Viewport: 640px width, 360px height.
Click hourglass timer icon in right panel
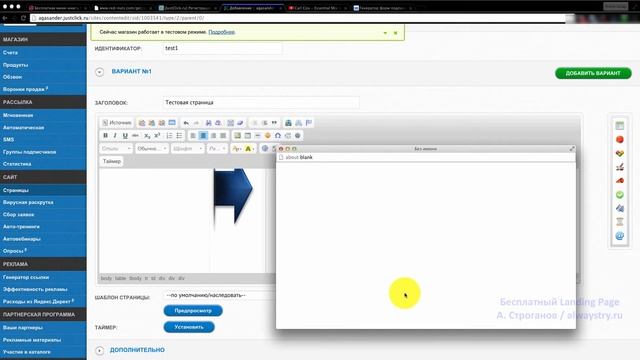pyautogui.click(x=620, y=222)
